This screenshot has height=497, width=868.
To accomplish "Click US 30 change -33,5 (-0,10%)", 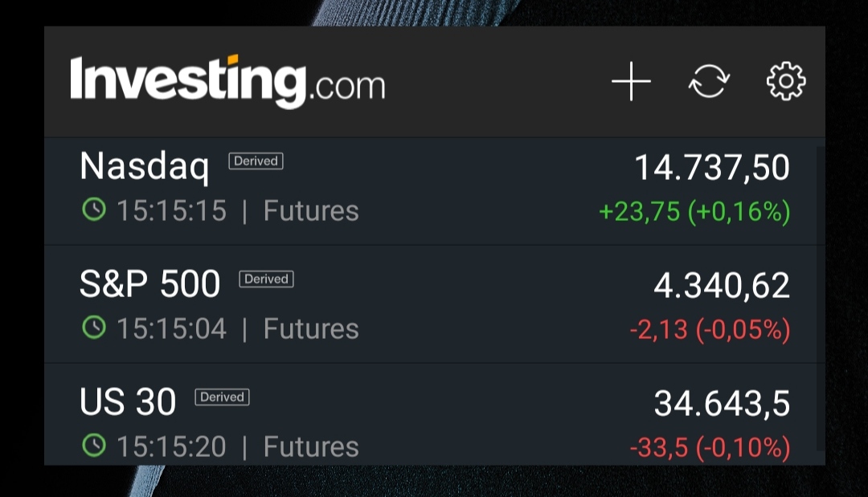I will pyautogui.click(x=710, y=447).
